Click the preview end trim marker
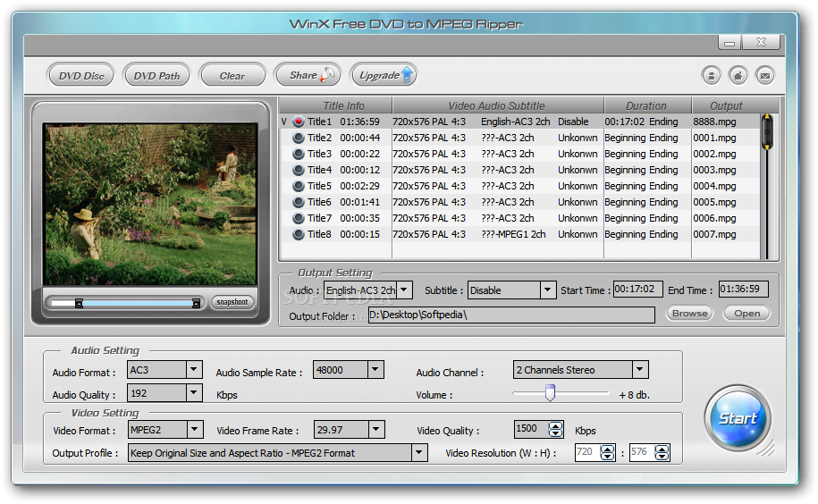Screen dimensions: 818x504 tap(196, 303)
